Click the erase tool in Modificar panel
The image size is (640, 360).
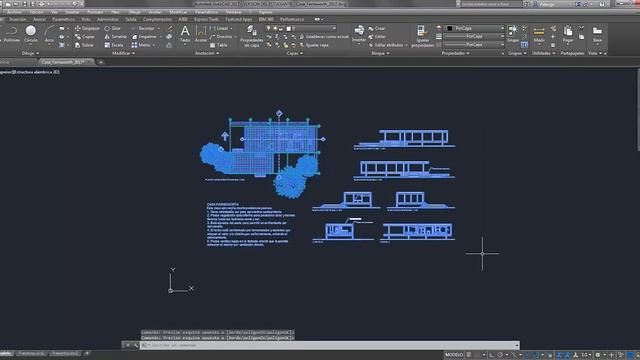coord(170,28)
